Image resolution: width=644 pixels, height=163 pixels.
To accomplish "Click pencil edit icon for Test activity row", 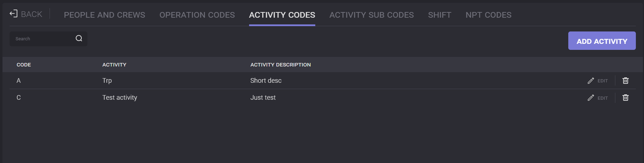I will click(x=591, y=98).
